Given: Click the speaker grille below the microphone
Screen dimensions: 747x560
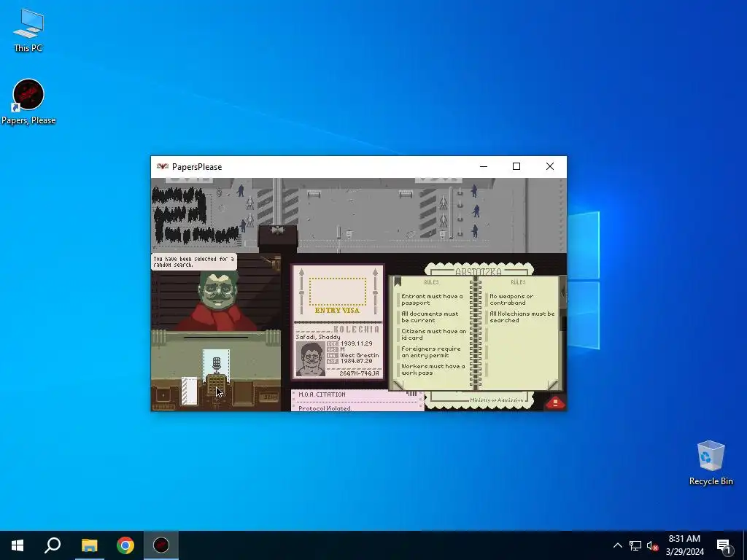Looking at the screenshot, I should click(x=216, y=384).
